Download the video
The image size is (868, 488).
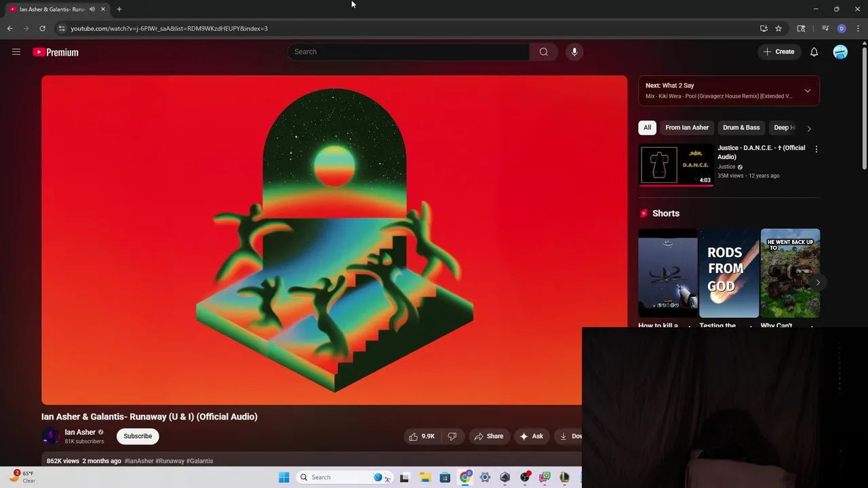(570, 436)
